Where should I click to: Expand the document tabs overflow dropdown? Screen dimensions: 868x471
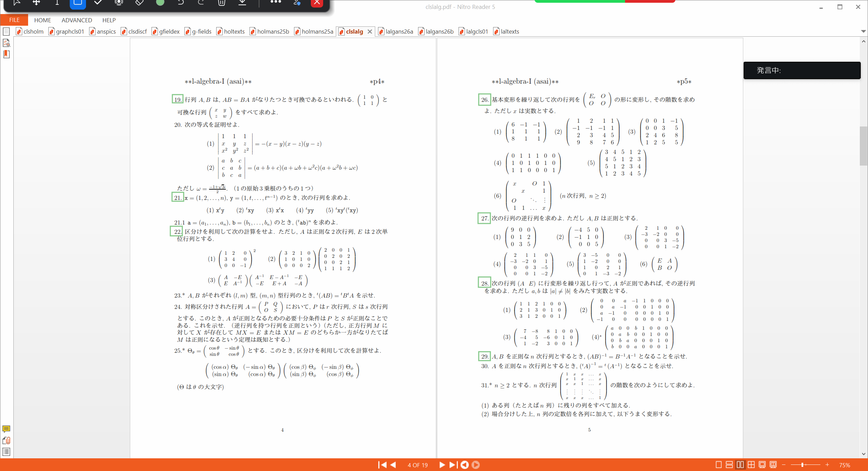[x=863, y=31]
